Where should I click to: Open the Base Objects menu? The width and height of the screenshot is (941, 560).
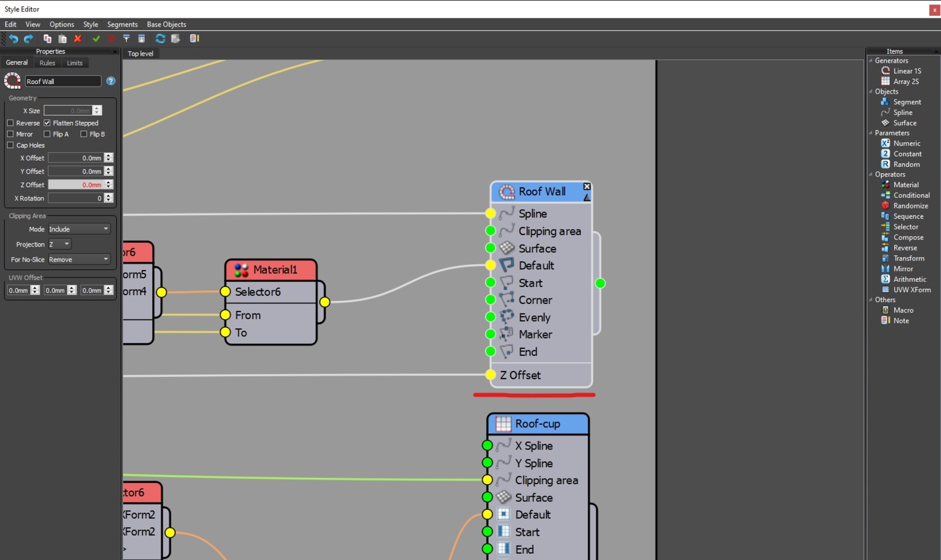click(166, 24)
